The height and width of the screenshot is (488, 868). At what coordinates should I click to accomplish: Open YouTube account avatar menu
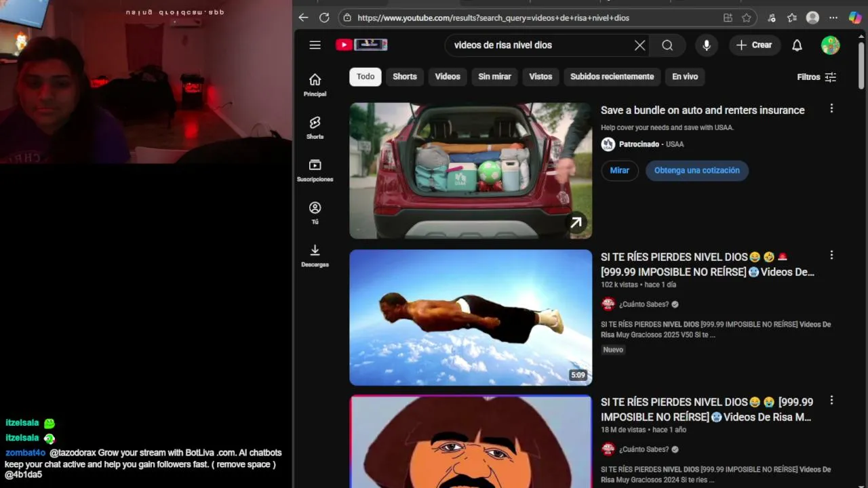point(830,45)
